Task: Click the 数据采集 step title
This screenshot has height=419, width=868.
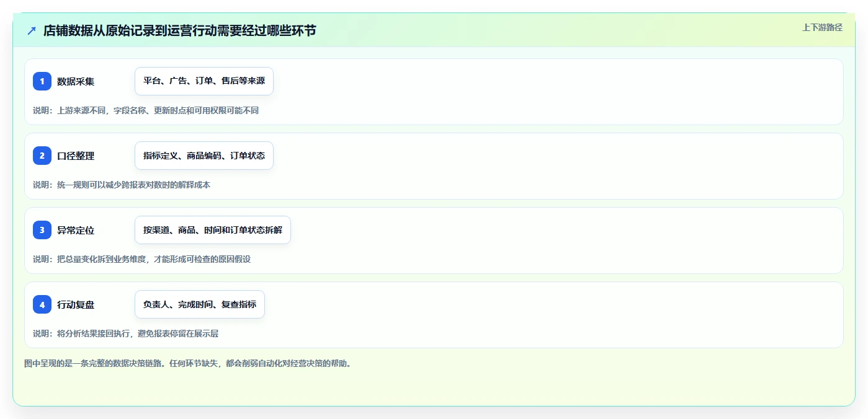Action: pos(76,81)
